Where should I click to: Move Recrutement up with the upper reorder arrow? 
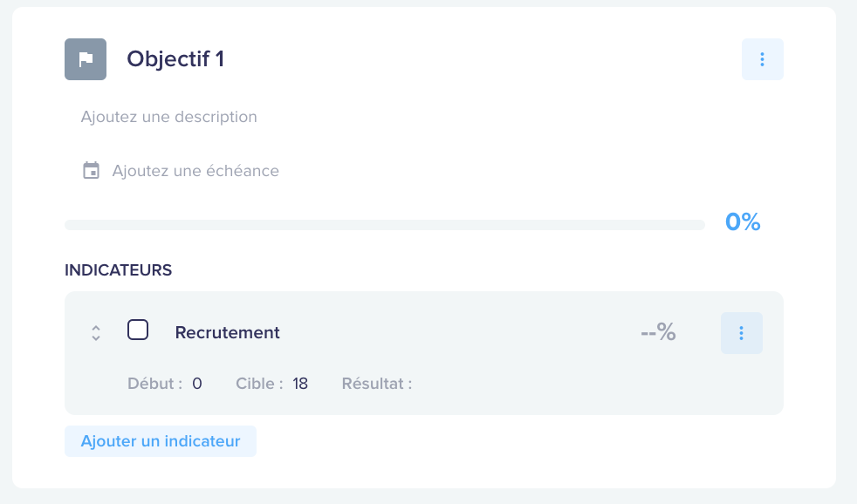96,328
